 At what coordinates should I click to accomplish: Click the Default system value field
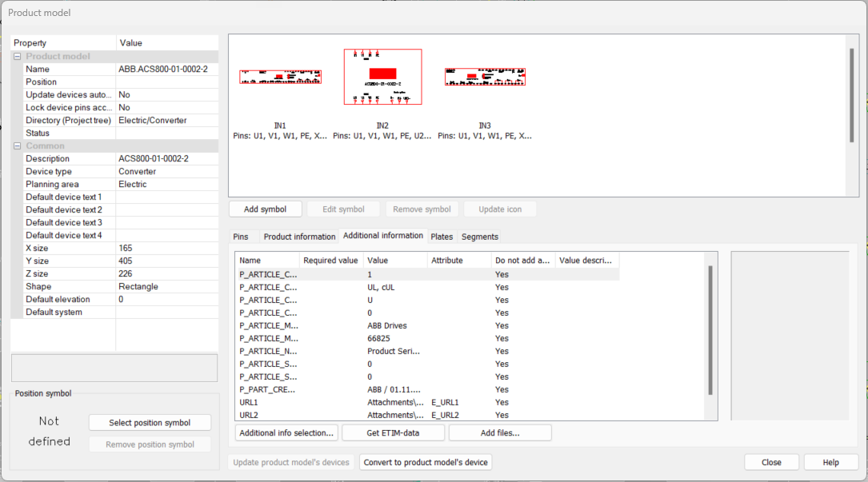166,312
